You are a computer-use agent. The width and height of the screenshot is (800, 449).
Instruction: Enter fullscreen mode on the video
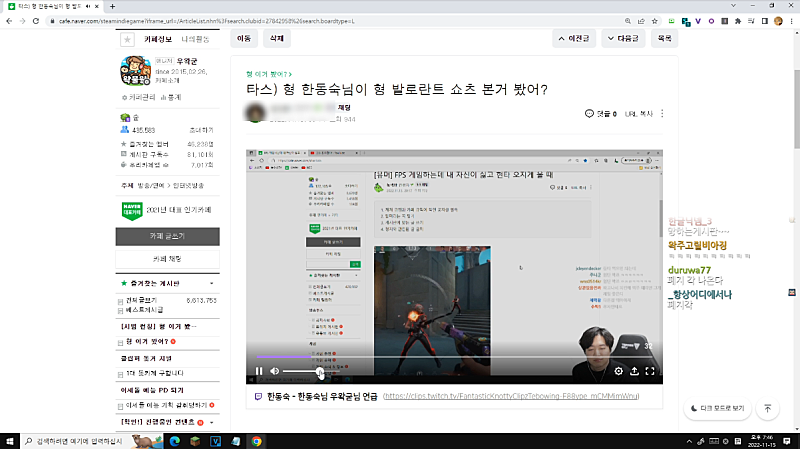click(x=650, y=371)
